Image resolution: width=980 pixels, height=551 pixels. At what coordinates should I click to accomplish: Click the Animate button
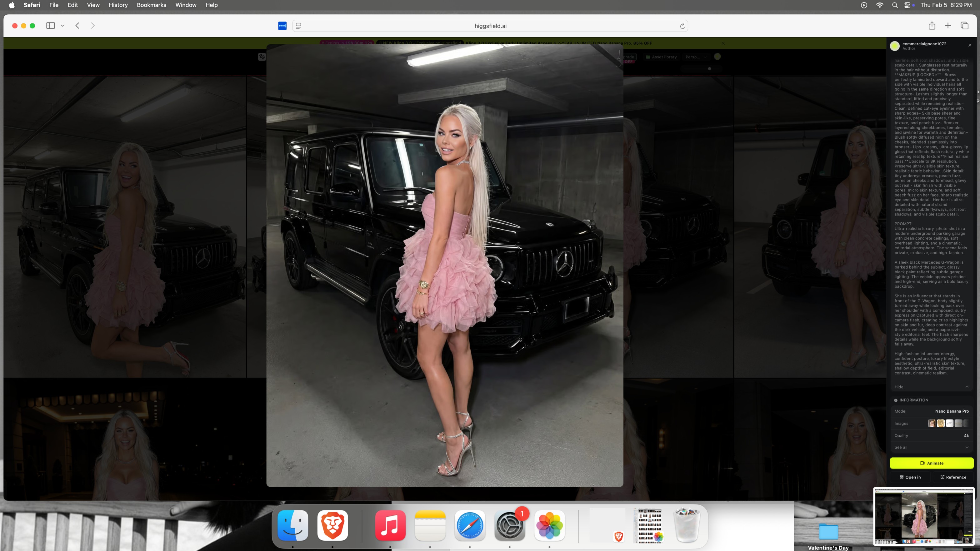931,463
